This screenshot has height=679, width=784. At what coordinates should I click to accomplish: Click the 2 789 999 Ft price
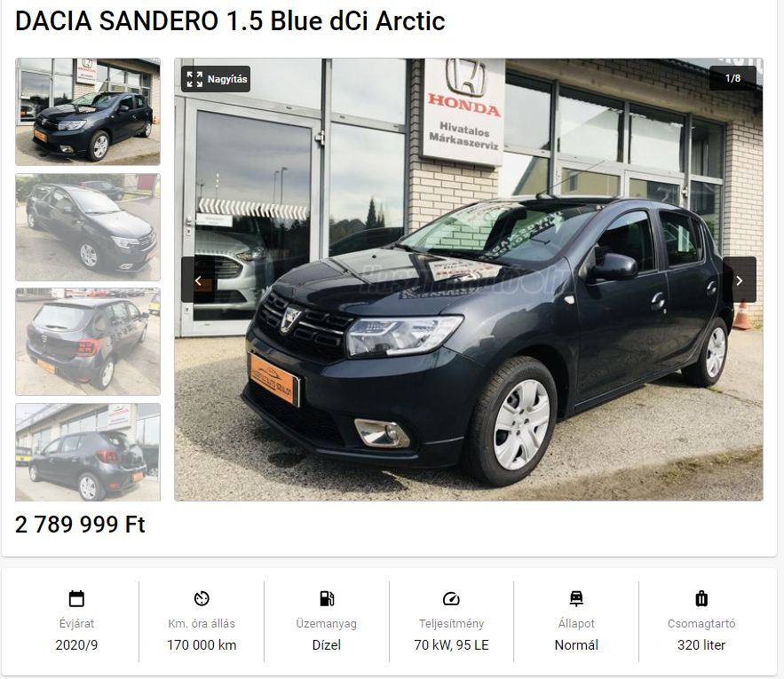80,525
